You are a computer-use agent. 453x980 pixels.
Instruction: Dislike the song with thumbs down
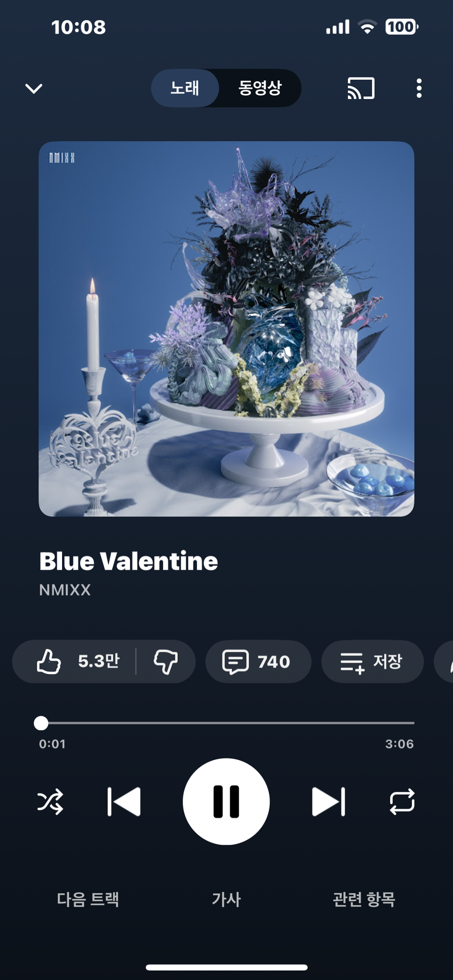pyautogui.click(x=166, y=661)
